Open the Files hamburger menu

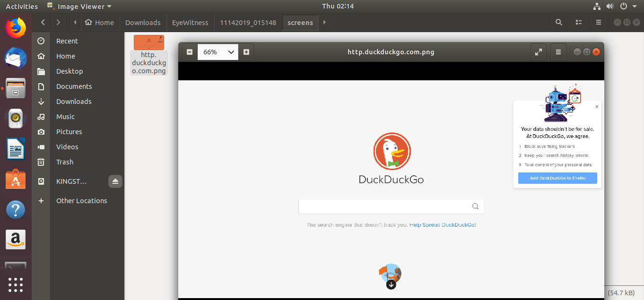click(598, 22)
